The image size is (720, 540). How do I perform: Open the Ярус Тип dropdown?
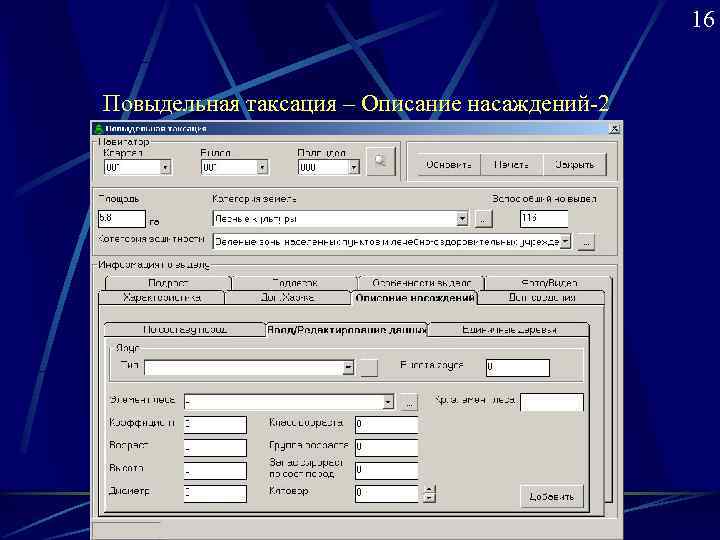pyautogui.click(x=349, y=367)
